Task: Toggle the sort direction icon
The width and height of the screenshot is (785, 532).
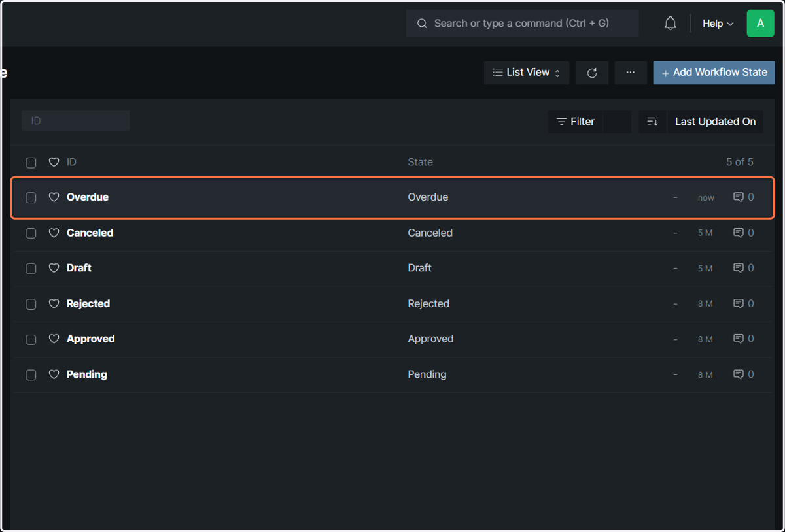Action: 652,122
